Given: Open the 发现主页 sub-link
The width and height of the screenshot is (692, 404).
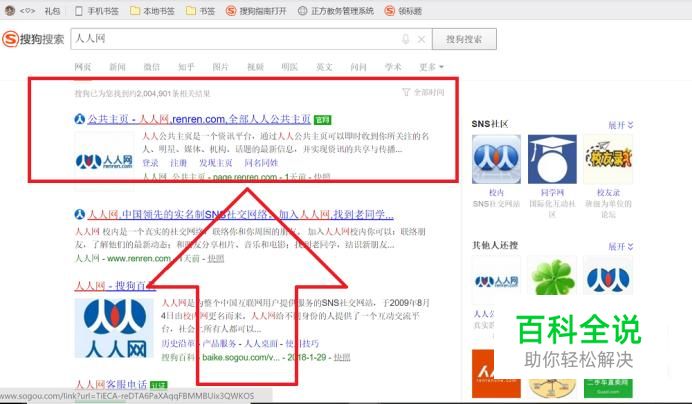Looking at the screenshot, I should click(x=215, y=162).
